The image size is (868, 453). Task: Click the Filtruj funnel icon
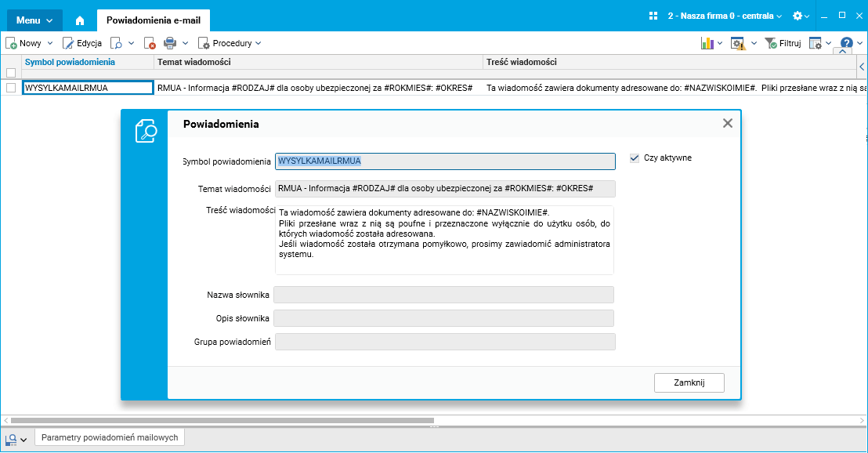(771, 43)
